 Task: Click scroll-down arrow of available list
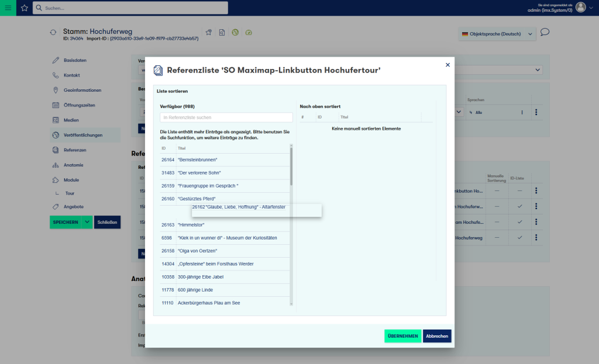[x=291, y=304]
